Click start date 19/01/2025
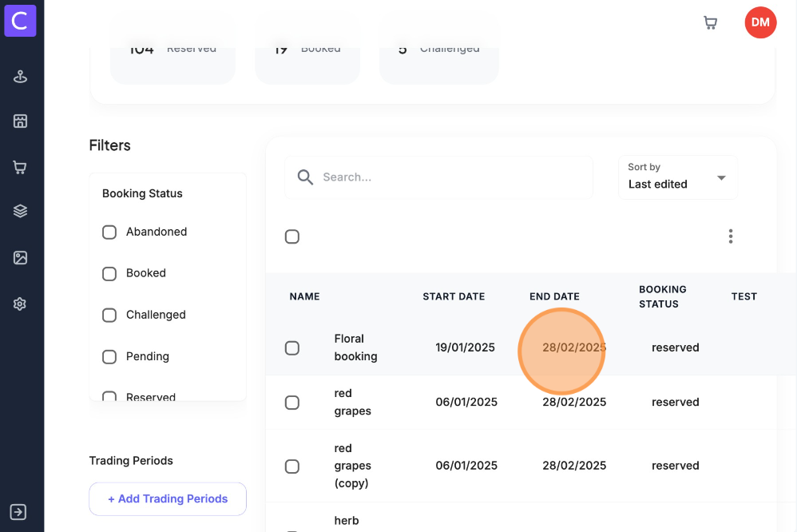The image size is (797, 532). tap(465, 347)
